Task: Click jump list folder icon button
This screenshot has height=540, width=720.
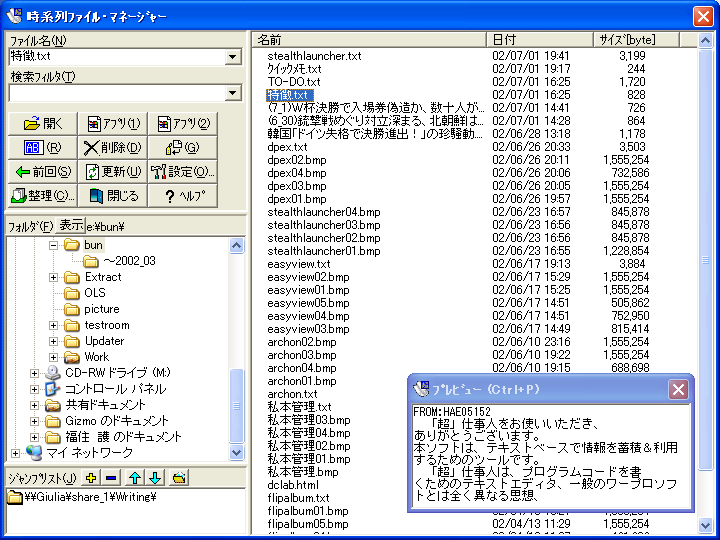Action: [179, 478]
